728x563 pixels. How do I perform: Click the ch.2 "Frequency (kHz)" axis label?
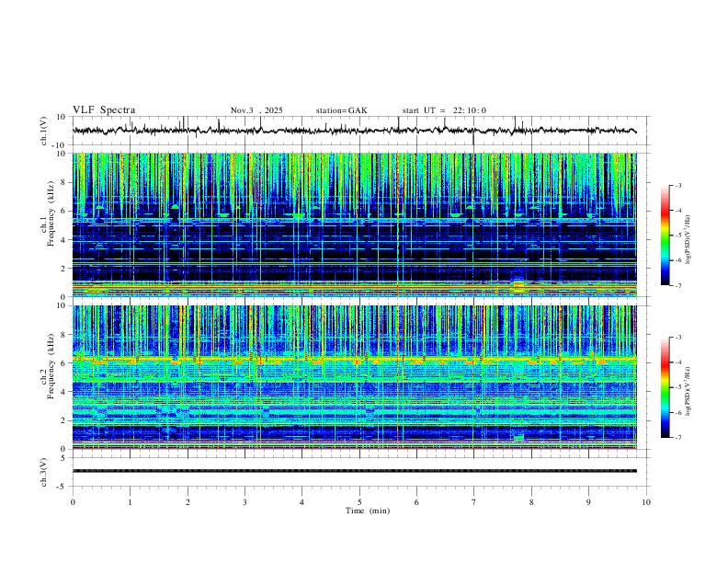[x=49, y=366]
